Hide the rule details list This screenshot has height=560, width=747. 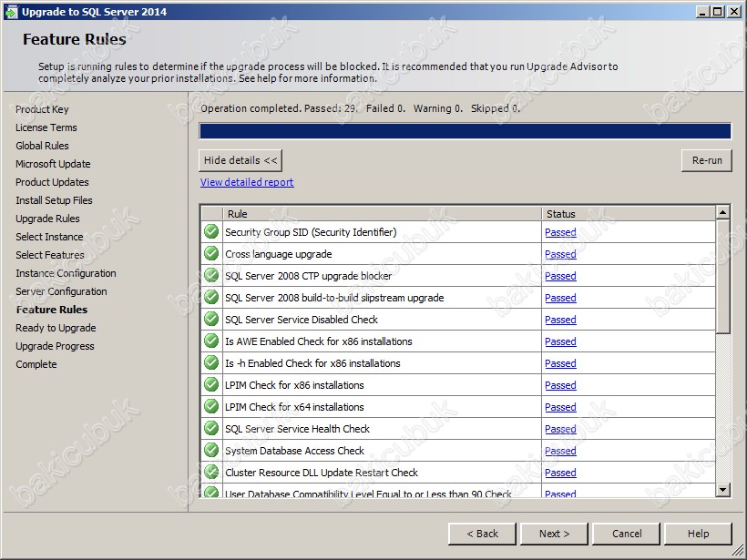point(240,160)
